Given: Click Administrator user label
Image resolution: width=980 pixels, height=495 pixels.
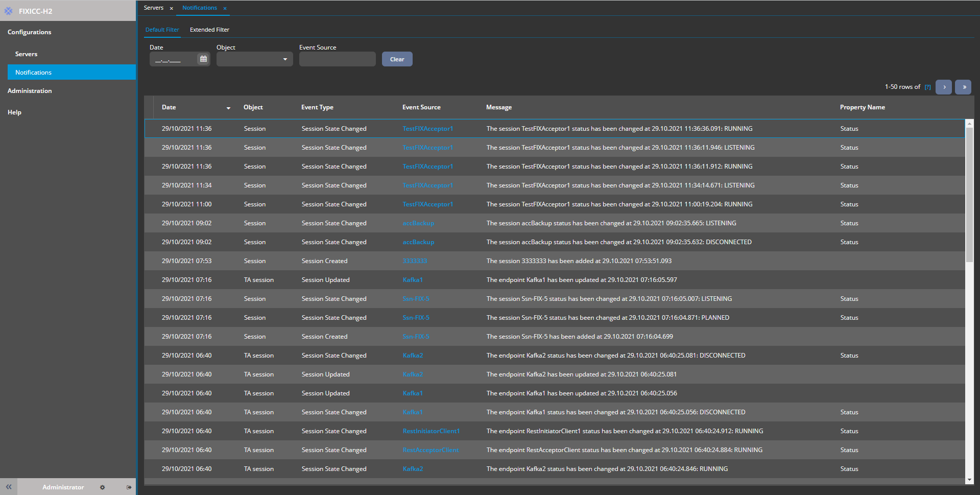Looking at the screenshot, I should click(x=63, y=487).
